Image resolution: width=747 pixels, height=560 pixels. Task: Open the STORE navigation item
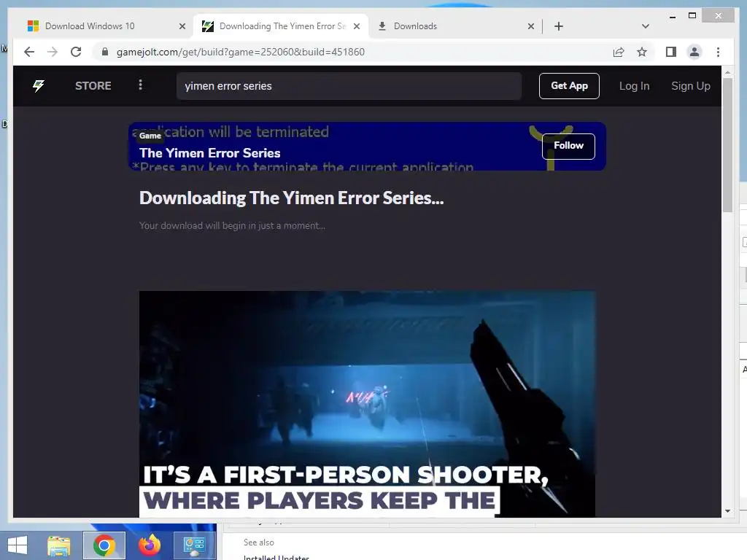tap(93, 86)
